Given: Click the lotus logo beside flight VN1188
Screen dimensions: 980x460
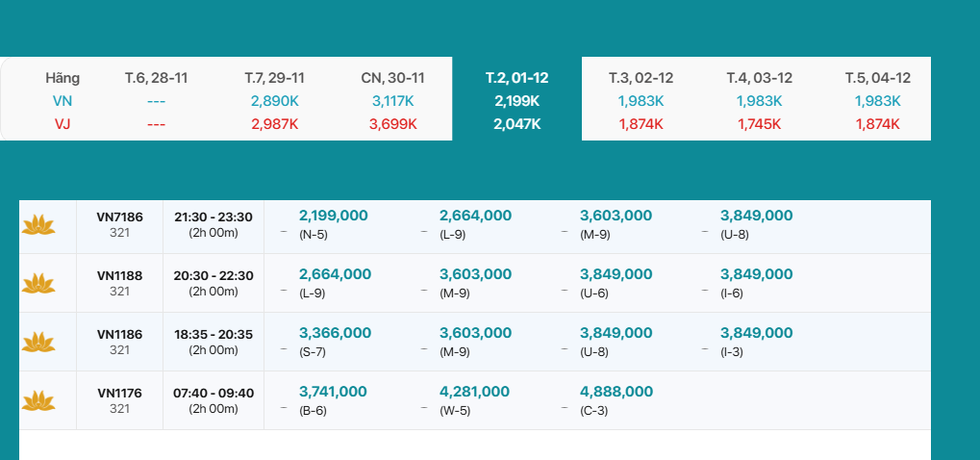Looking at the screenshot, I should coord(38,284).
